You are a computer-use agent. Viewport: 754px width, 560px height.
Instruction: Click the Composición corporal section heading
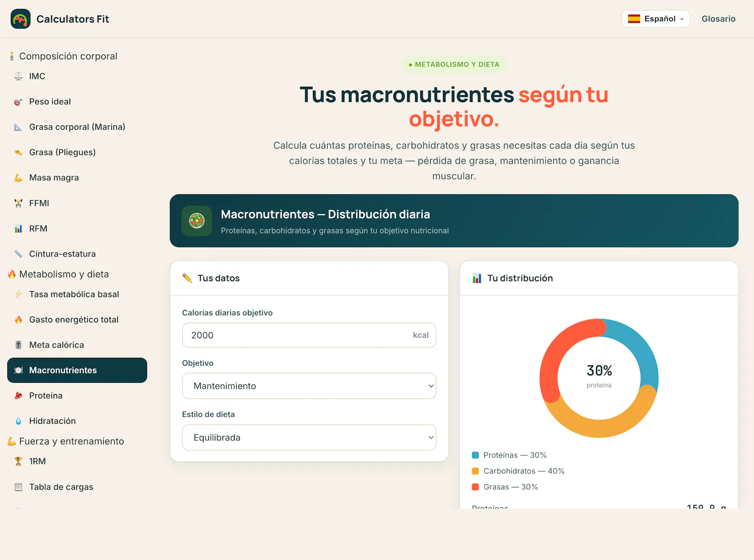click(x=68, y=56)
